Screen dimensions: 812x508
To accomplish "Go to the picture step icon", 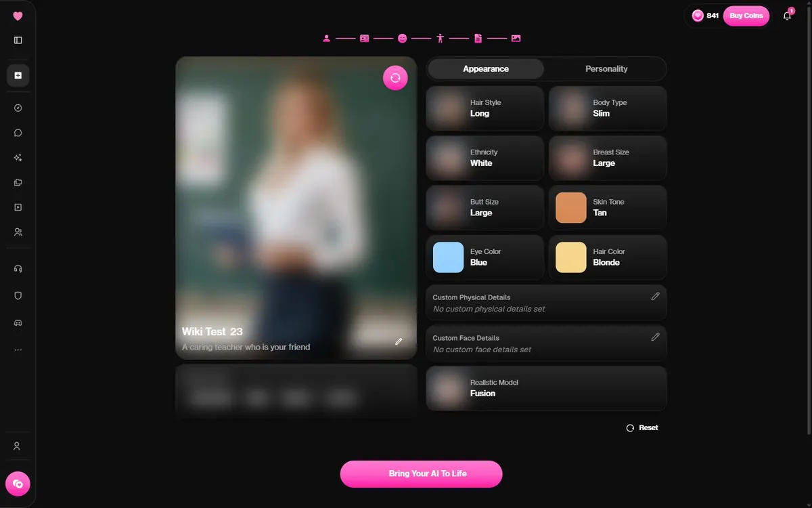I will click(516, 39).
